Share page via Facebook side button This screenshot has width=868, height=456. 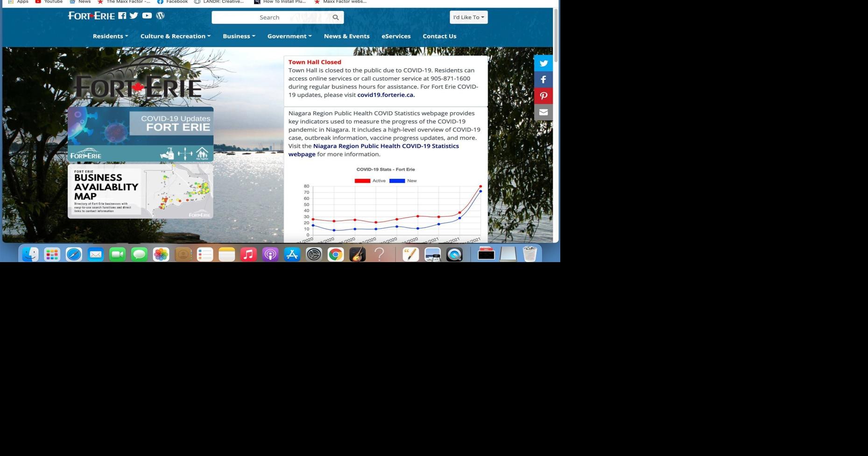coord(543,80)
